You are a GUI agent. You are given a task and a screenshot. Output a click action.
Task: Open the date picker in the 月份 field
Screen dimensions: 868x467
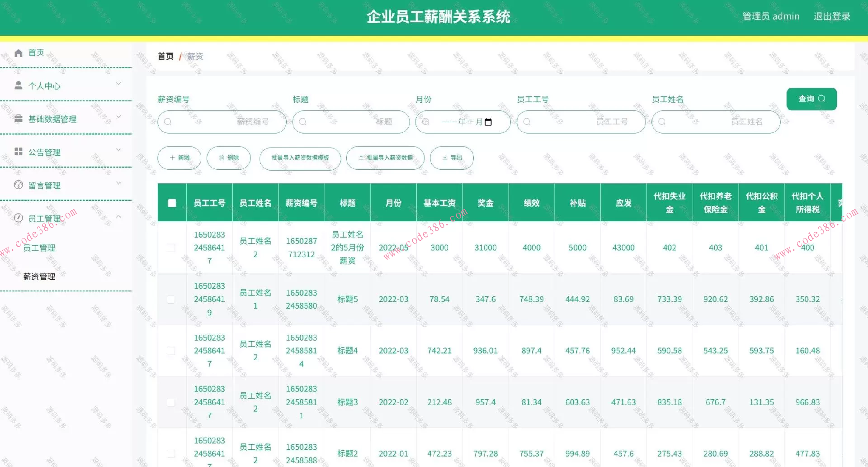coord(488,121)
